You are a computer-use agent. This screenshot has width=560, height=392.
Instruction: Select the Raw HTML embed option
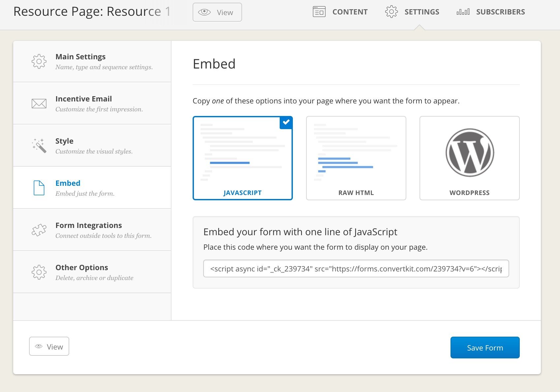[356, 158]
